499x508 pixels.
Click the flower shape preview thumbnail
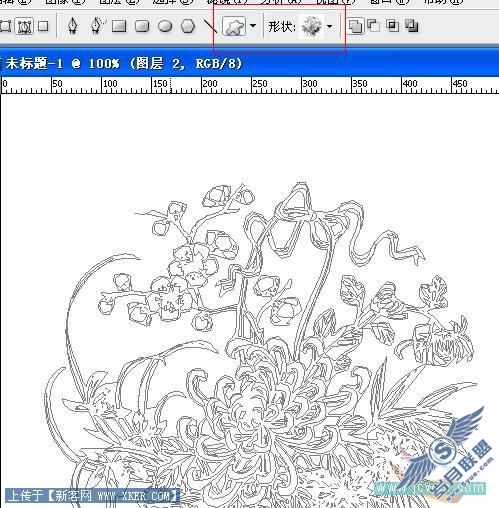(312, 26)
